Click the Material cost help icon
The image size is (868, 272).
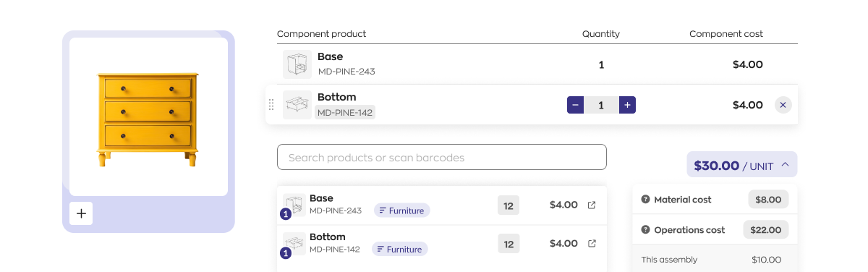click(x=645, y=199)
